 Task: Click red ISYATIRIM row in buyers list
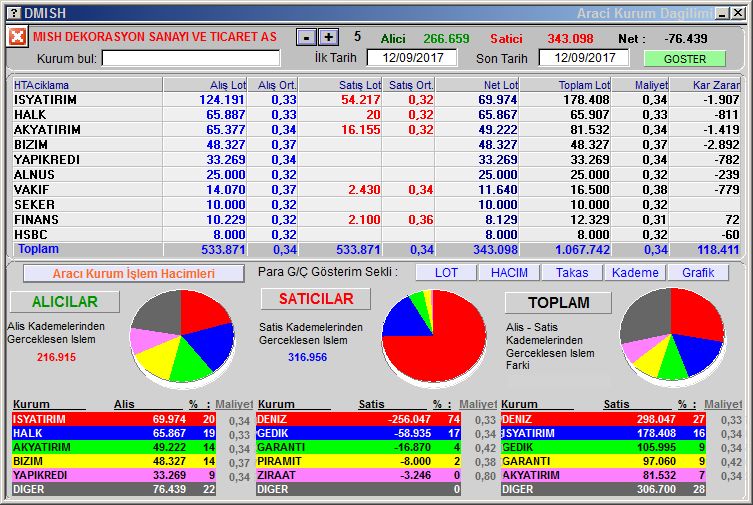(x=114, y=419)
